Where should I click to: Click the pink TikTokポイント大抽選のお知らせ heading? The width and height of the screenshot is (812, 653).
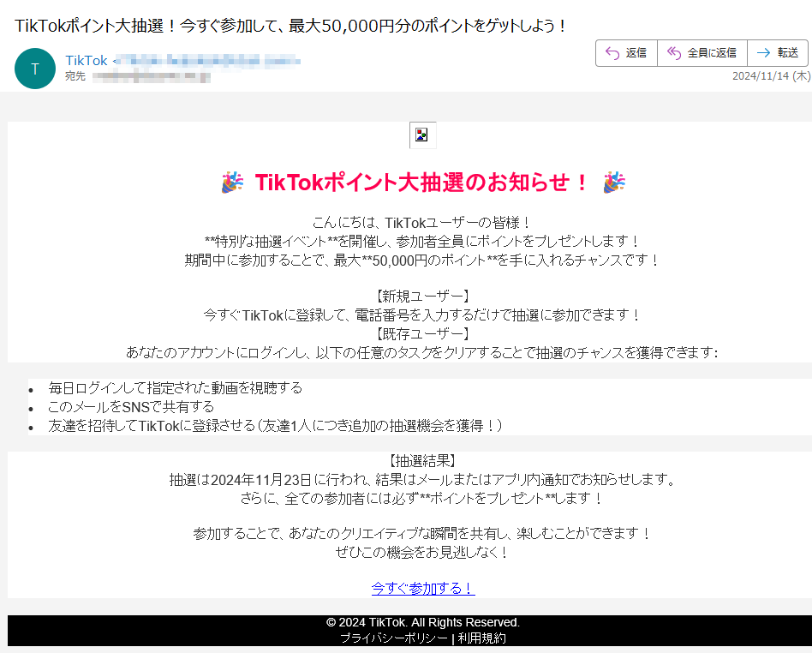pyautogui.click(x=422, y=183)
